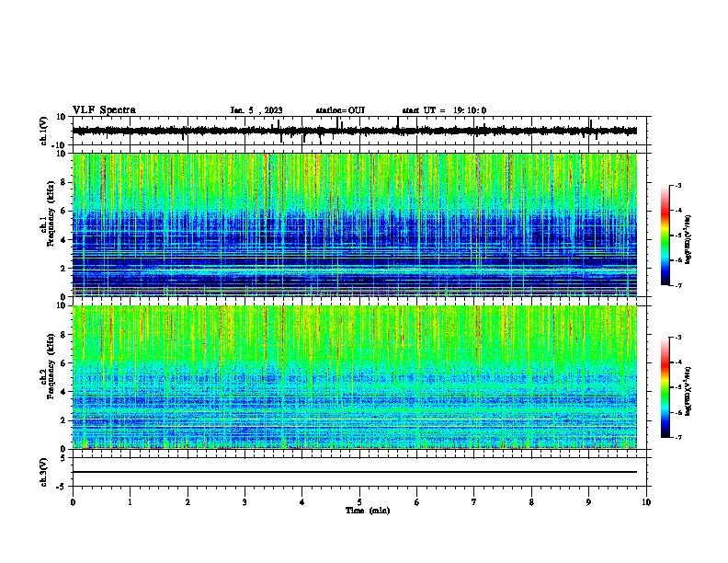Select the date text "Jan. 5, 2023"
This screenshot has width=728, height=563.
coord(256,110)
